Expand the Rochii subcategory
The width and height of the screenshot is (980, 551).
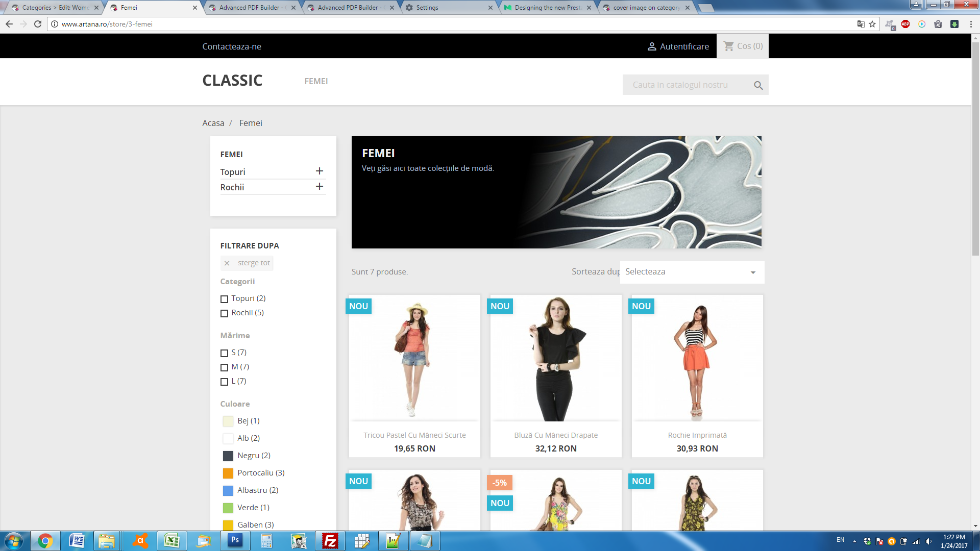[x=320, y=187]
